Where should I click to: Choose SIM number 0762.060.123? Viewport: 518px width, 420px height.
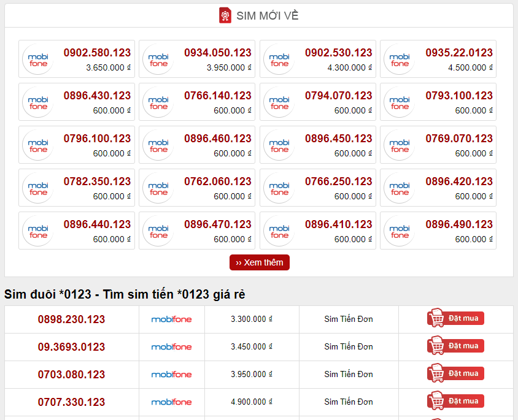tap(218, 181)
